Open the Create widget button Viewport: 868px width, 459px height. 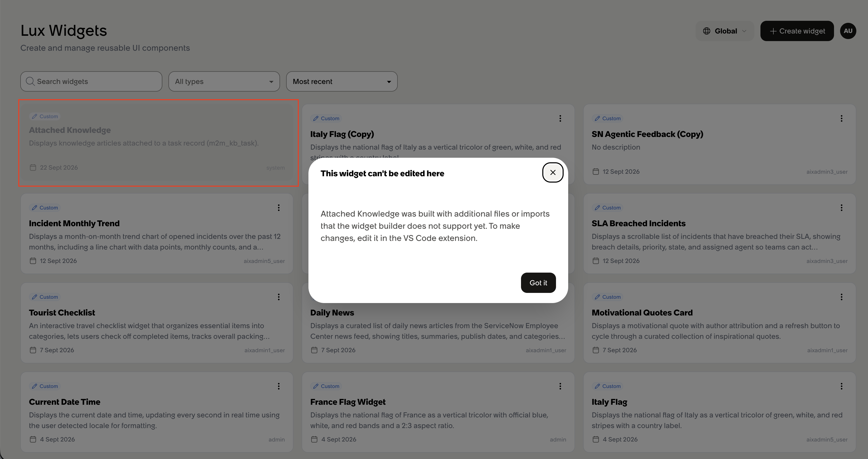coord(797,31)
